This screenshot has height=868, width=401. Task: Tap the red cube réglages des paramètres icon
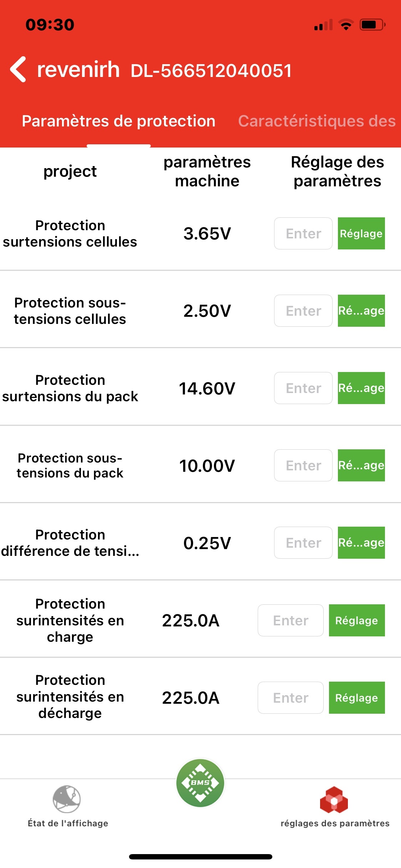click(334, 800)
